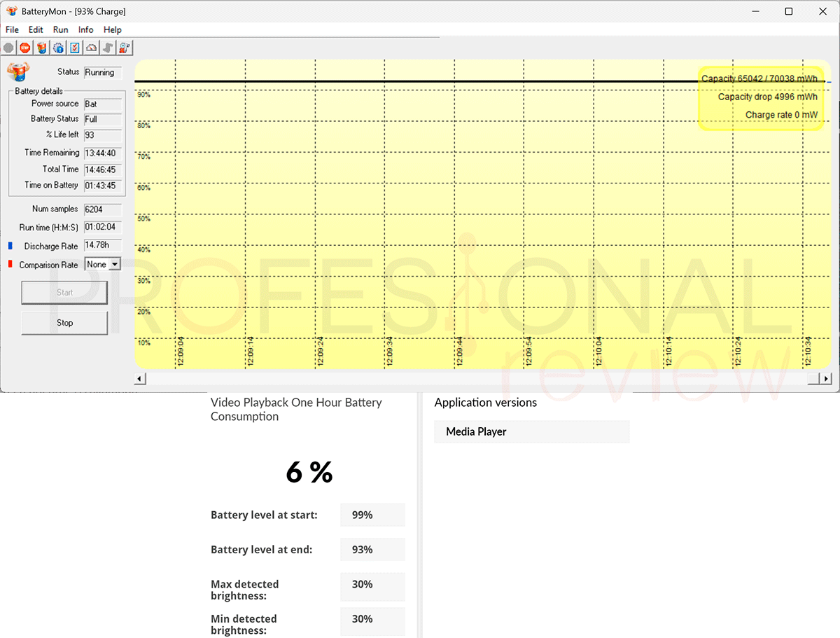The width and height of the screenshot is (840, 638).
Task: Open the File menu
Action: 12,29
